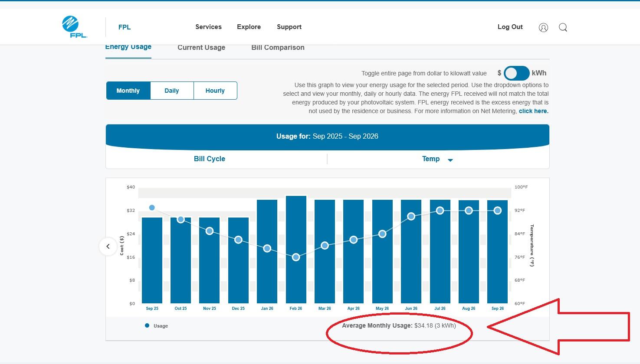Click the Apr 26 usage bar
This screenshot has width=640, height=364.
(354, 251)
